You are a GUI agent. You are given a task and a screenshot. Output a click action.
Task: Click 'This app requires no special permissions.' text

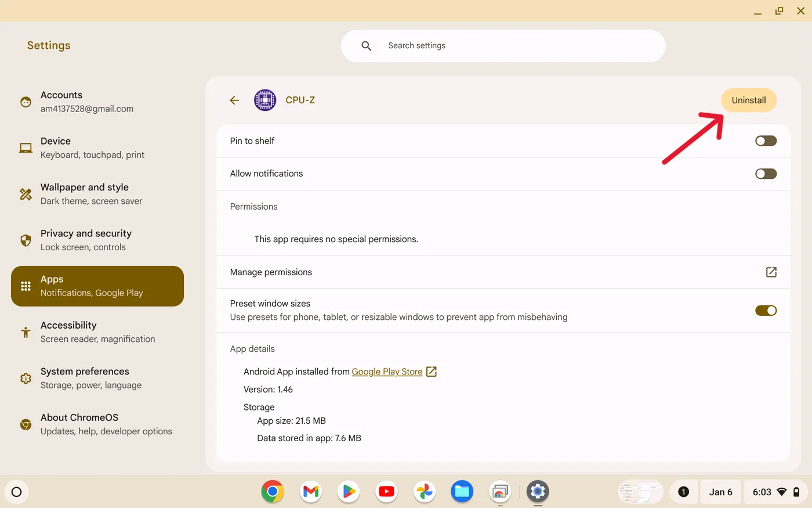coord(336,239)
